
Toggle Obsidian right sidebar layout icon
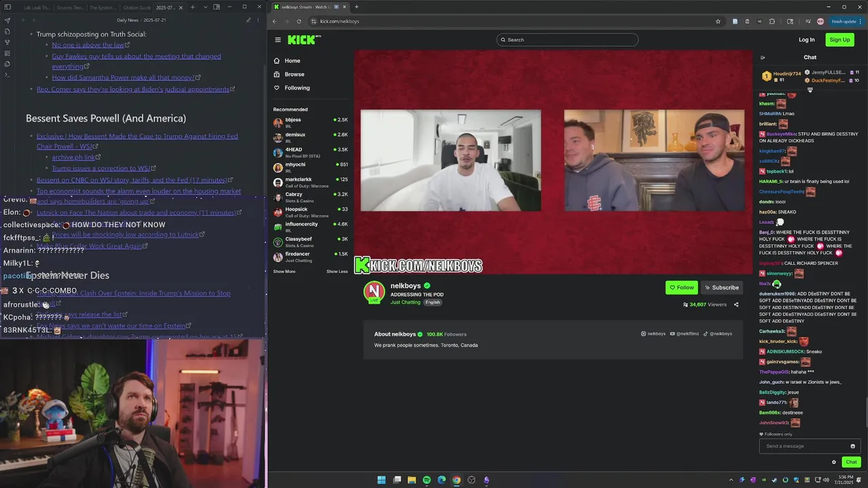point(216,7)
